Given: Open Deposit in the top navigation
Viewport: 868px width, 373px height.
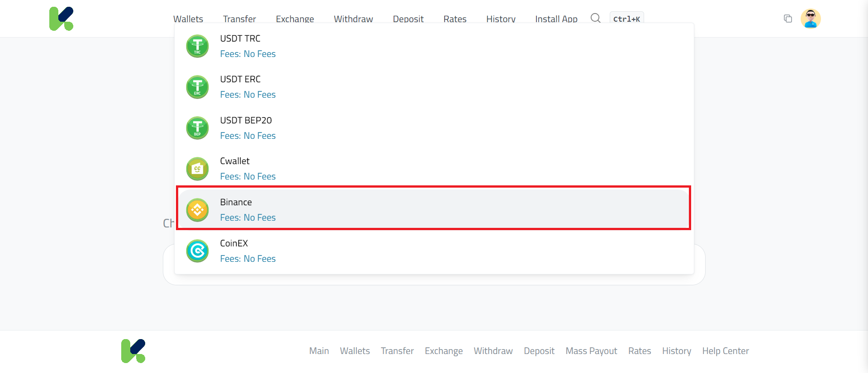Looking at the screenshot, I should pos(408,19).
